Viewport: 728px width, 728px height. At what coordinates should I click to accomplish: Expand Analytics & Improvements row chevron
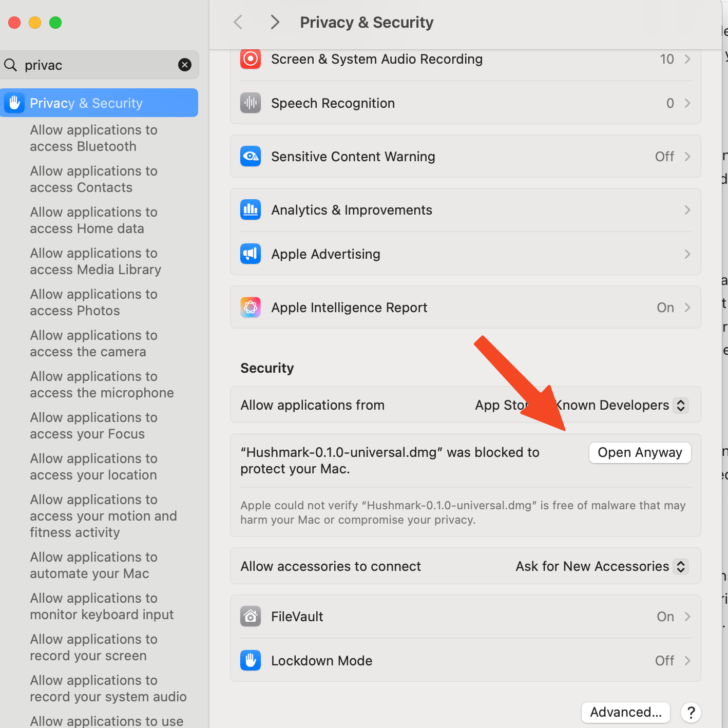point(687,210)
